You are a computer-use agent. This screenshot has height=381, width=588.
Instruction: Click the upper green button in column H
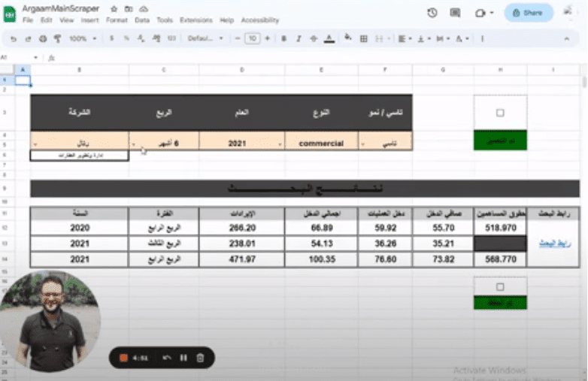click(500, 141)
